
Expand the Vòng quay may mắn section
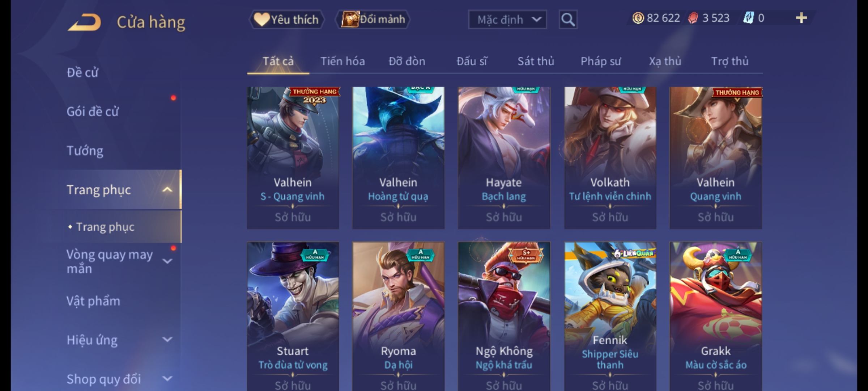coord(167,261)
